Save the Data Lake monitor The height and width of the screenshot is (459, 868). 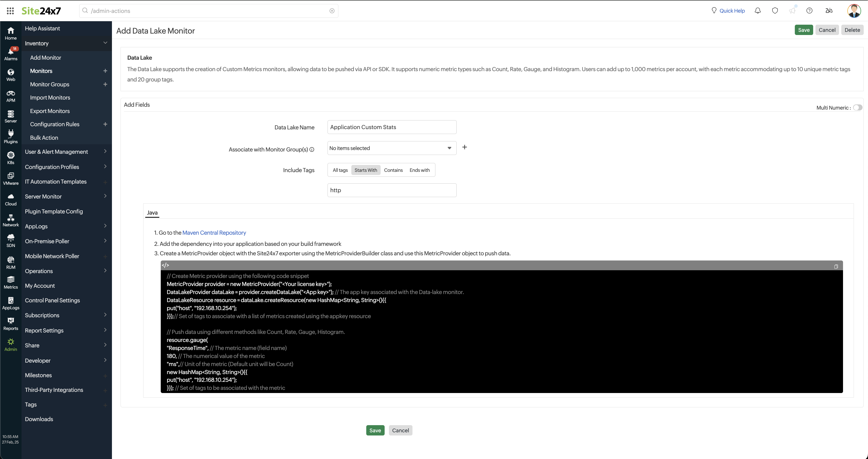coord(804,30)
